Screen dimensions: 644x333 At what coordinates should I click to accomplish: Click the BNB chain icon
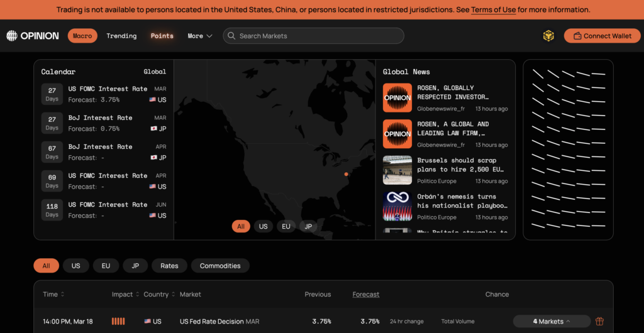[548, 36]
